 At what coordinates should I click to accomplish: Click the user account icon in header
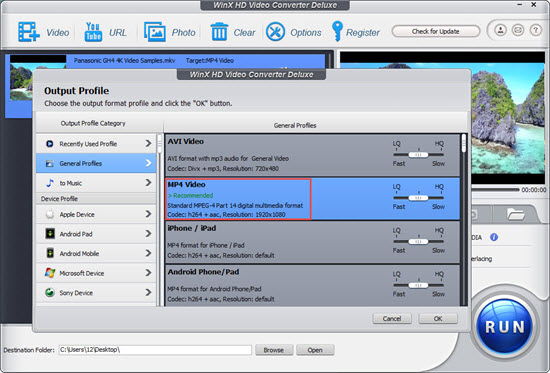pos(501,30)
